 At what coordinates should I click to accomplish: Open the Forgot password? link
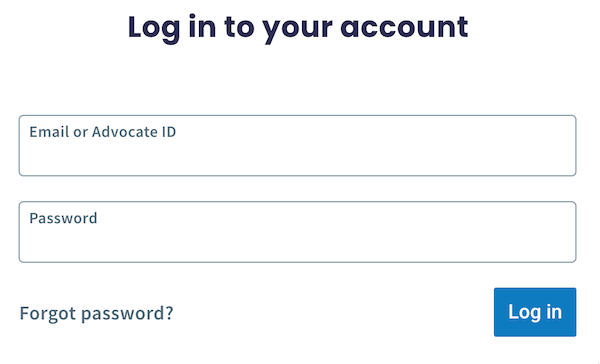[96, 313]
